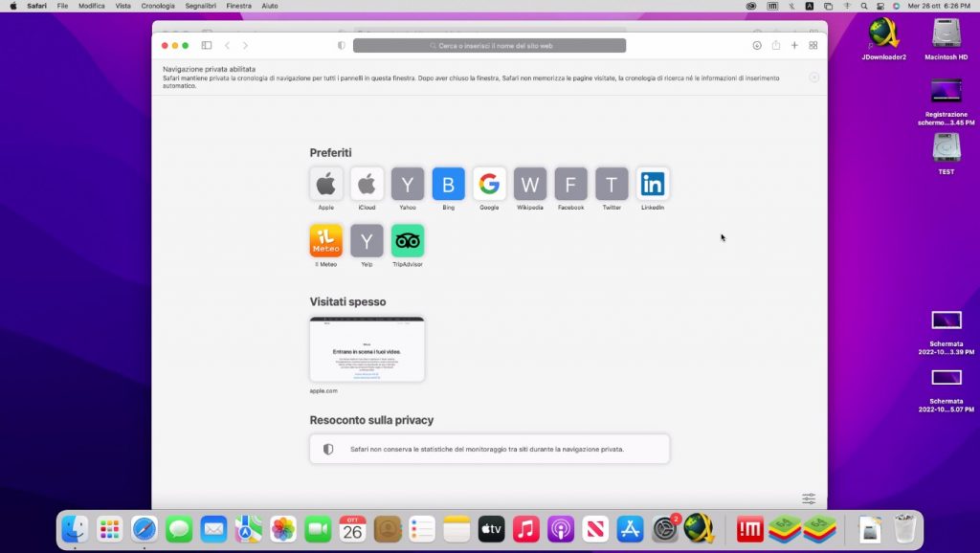Open the Segnalibri menu

[x=200, y=6]
